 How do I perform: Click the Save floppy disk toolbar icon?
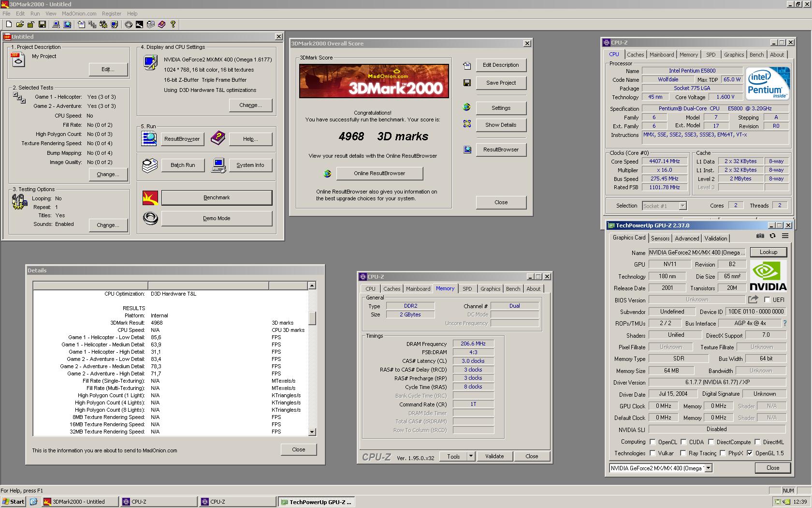[42, 24]
